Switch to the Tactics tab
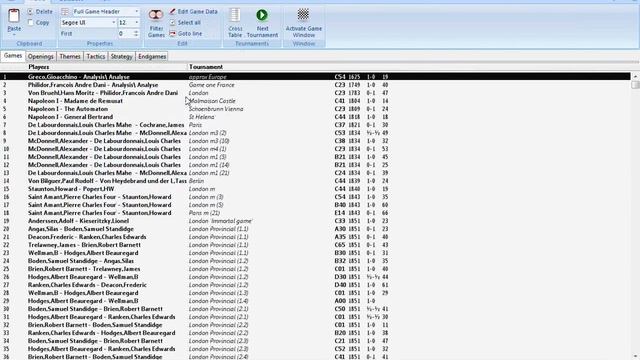Image resolution: width=640 pixels, height=360 pixels. [96, 56]
